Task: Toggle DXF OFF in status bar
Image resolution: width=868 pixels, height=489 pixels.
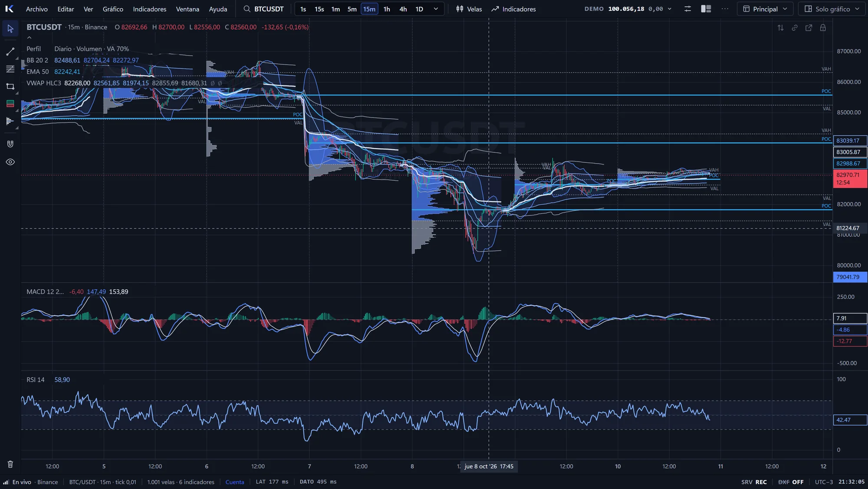Action: 791,482
